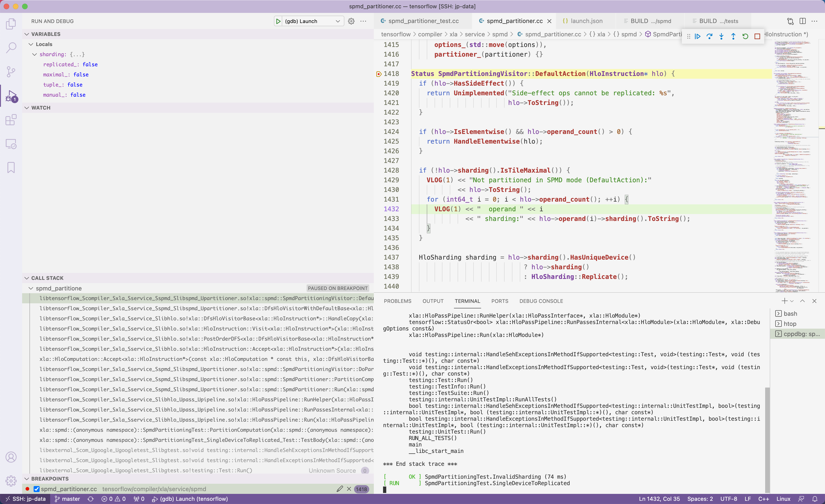Synchronize changes from the status bar
This screenshot has width=825, height=504.
click(91, 499)
